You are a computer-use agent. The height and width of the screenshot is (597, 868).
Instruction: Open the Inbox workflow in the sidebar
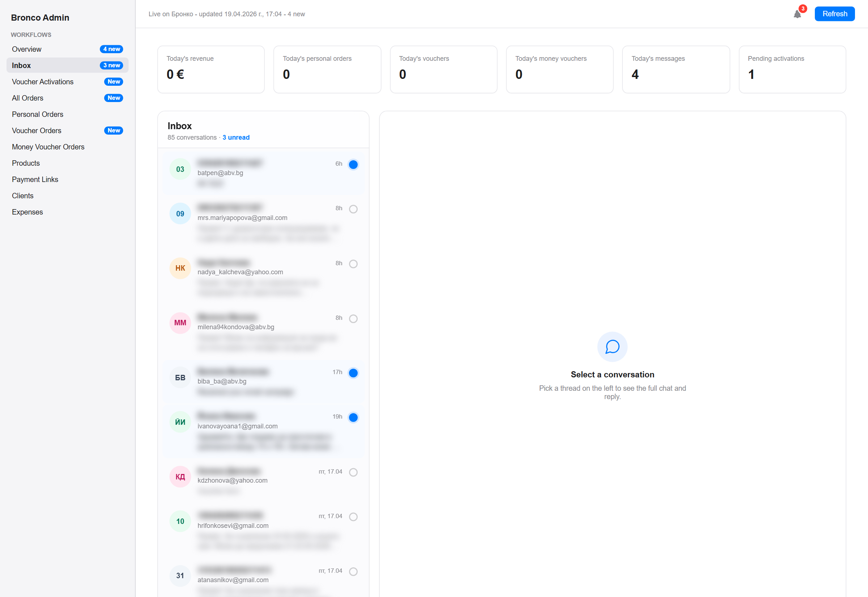tap(21, 65)
